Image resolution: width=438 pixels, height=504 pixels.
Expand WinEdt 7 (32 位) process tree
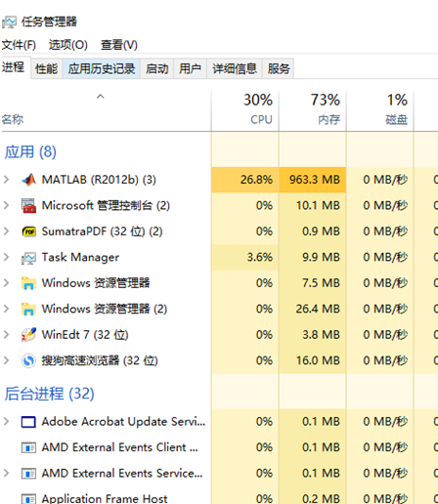tap(6, 335)
